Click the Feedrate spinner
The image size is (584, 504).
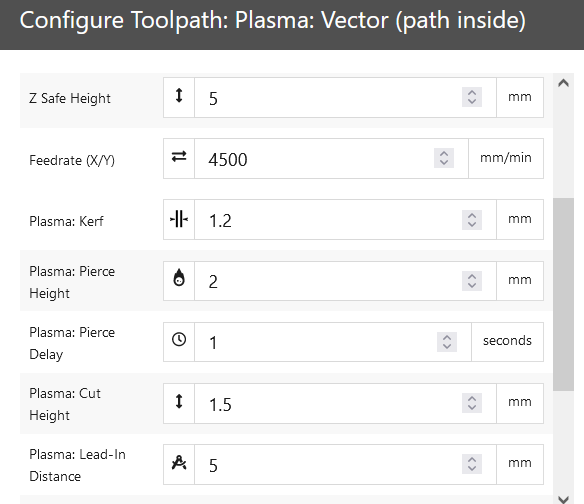[444, 158]
